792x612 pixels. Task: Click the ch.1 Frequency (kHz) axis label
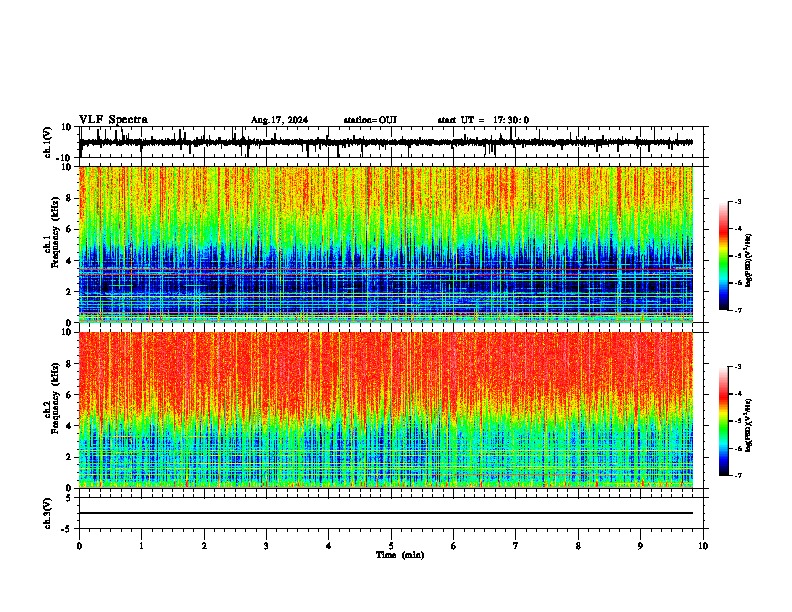tap(52, 232)
